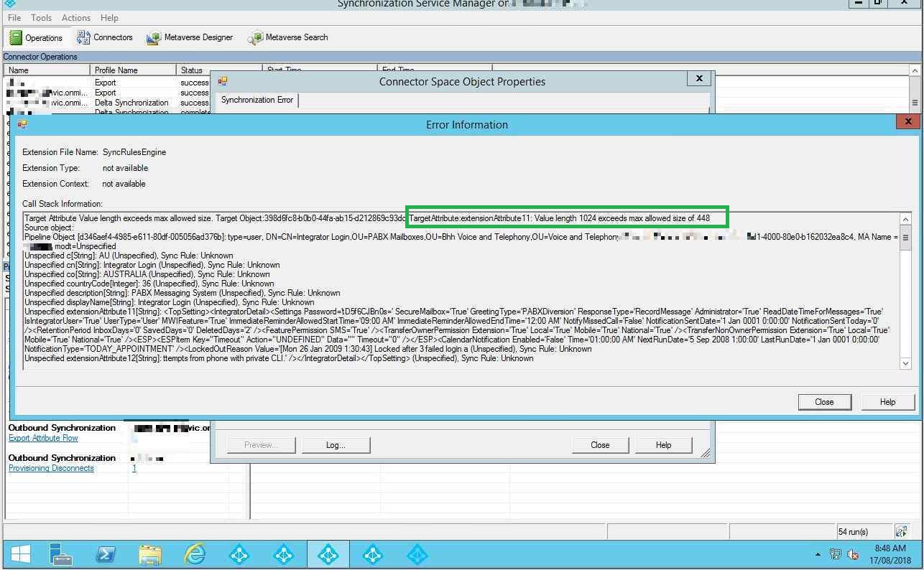Click the Connector Operations panel header
This screenshot has height=570, width=924.
(x=461, y=57)
